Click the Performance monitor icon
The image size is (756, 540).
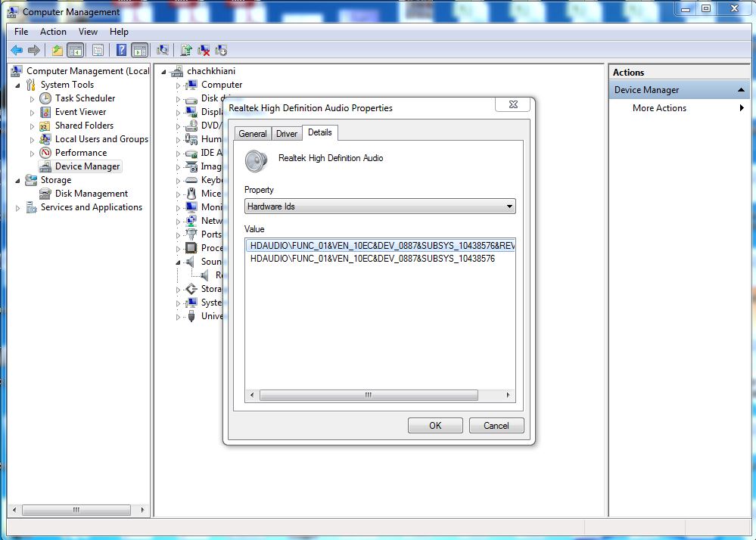click(x=45, y=153)
